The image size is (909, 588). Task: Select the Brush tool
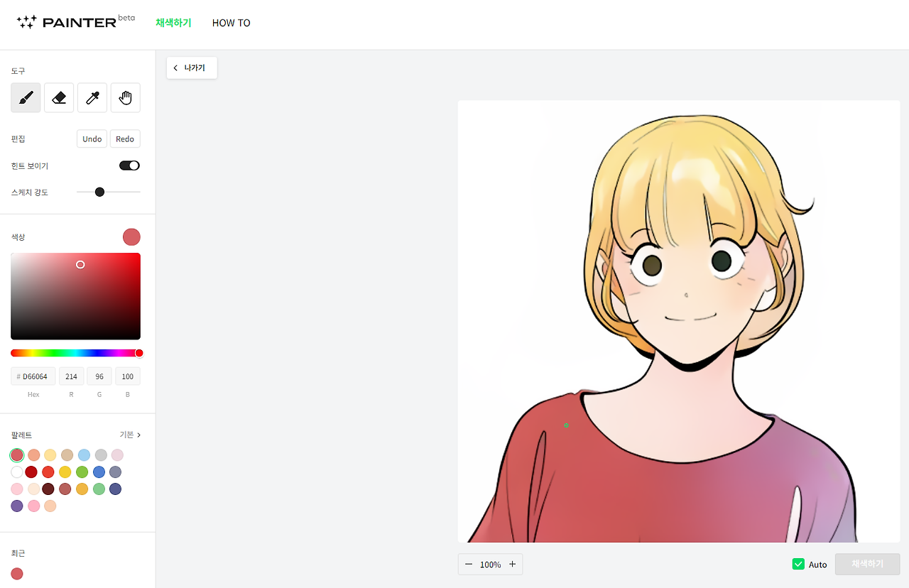click(x=25, y=97)
